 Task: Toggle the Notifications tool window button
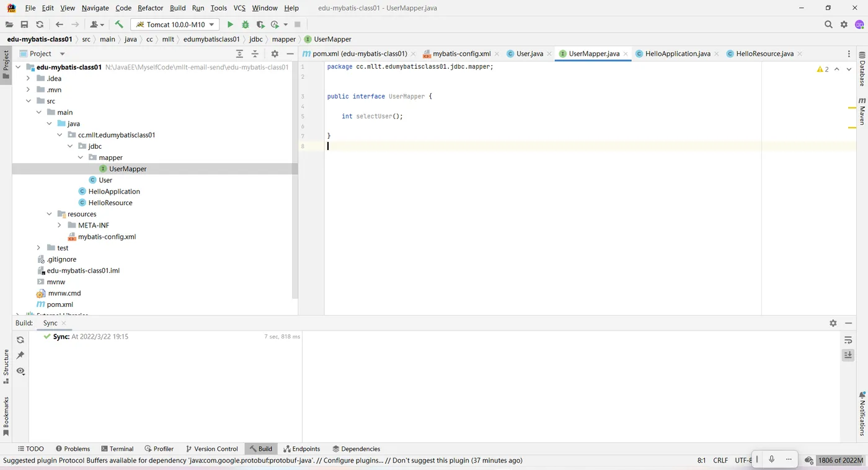click(862, 414)
